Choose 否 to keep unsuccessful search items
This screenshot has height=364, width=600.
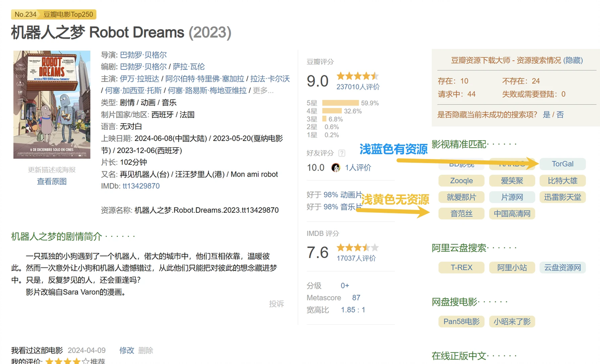[x=560, y=115]
